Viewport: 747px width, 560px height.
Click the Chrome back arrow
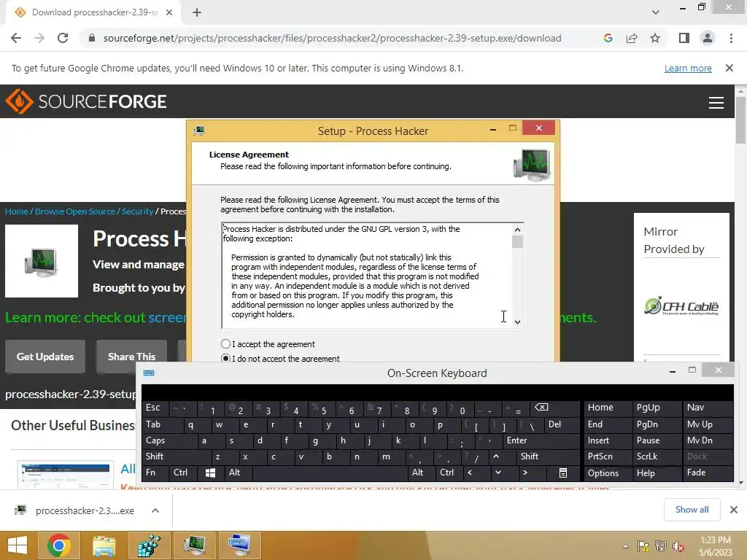(16, 38)
